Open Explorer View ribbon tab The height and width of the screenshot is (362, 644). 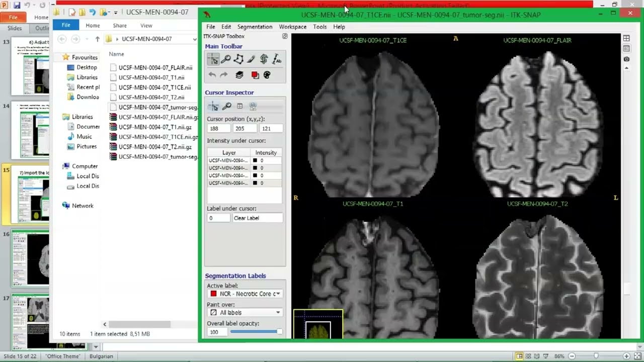pos(146,25)
